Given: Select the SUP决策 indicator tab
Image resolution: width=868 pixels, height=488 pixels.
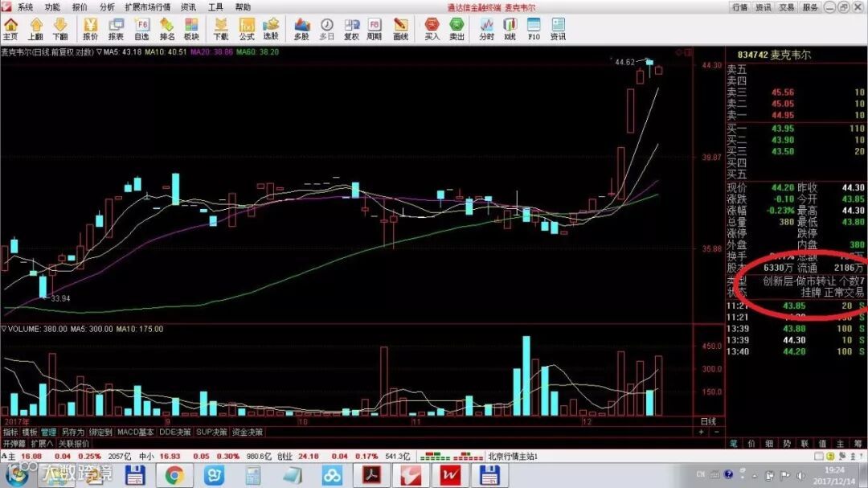Looking at the screenshot, I should 212,432.
